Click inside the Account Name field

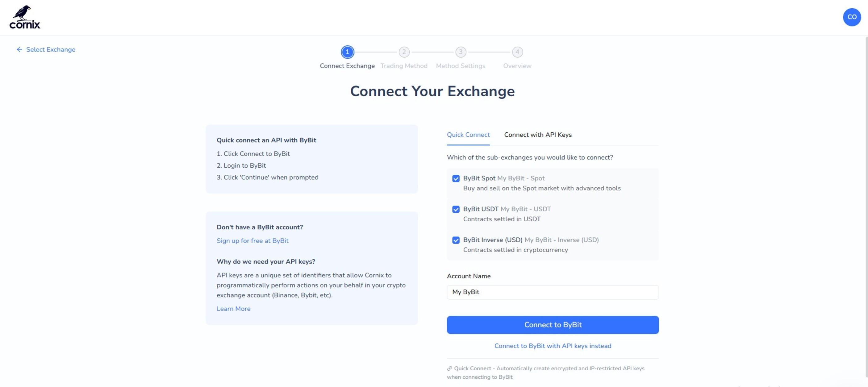(x=552, y=292)
